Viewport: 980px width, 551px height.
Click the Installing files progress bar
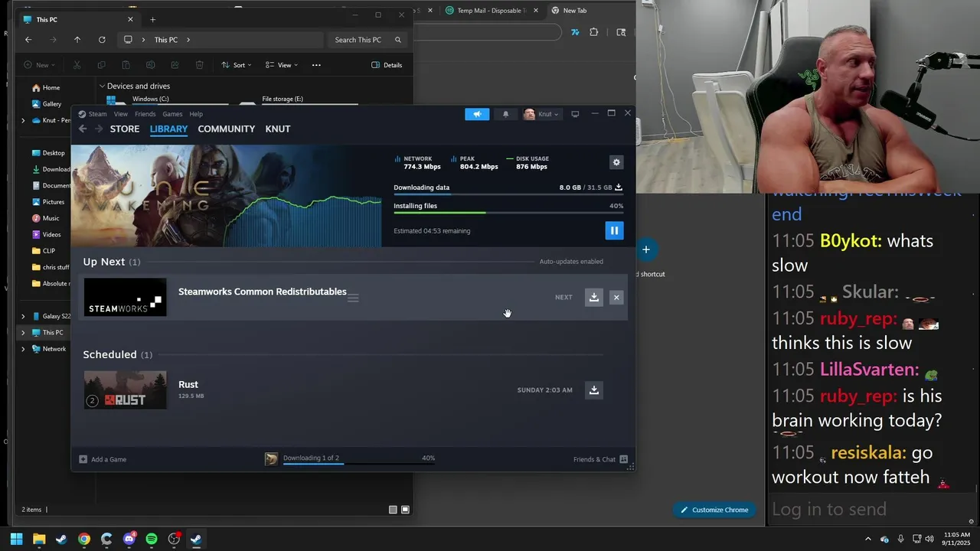(x=508, y=213)
